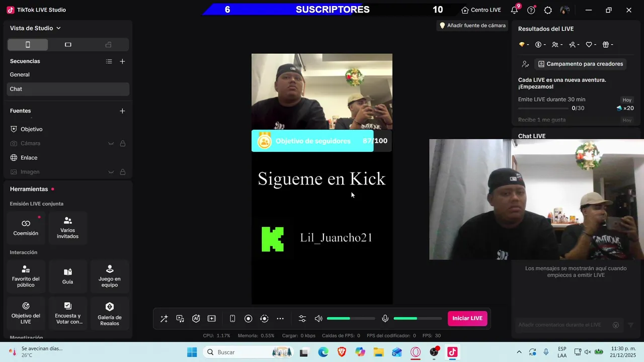Toggle lock on Cámara source
Image resolution: width=644 pixels, height=362 pixels.
tap(122, 144)
